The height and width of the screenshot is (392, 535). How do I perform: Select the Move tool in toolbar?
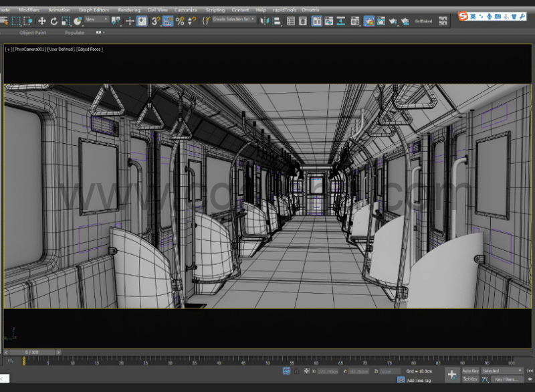point(42,21)
